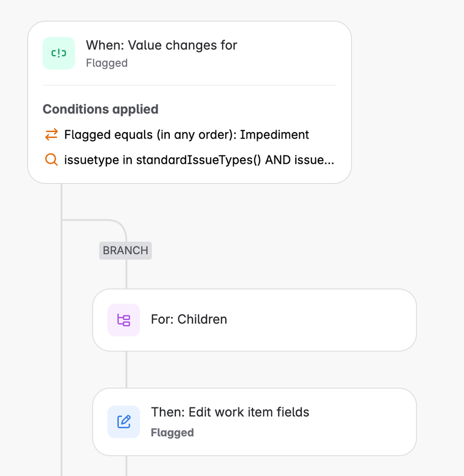Open the Then: Edit work item fields action

coord(254,422)
